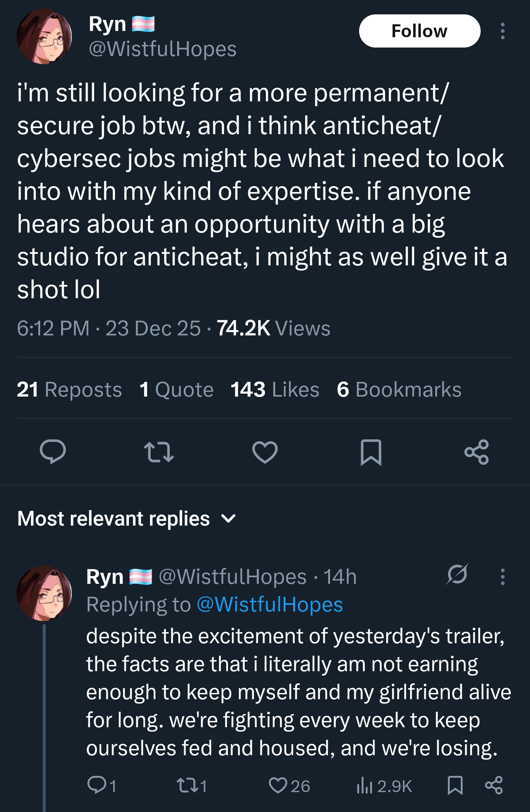Open the @WistfulHopes mention in Replying to
Viewport: 530px width, 812px height.
click(270, 605)
